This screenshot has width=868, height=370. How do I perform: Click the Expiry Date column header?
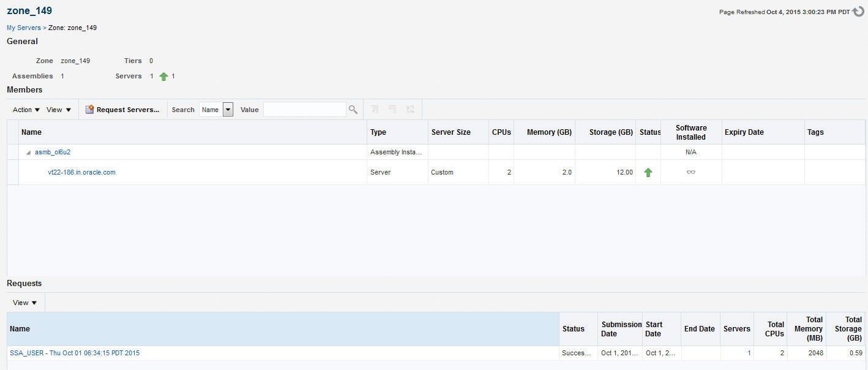763,132
